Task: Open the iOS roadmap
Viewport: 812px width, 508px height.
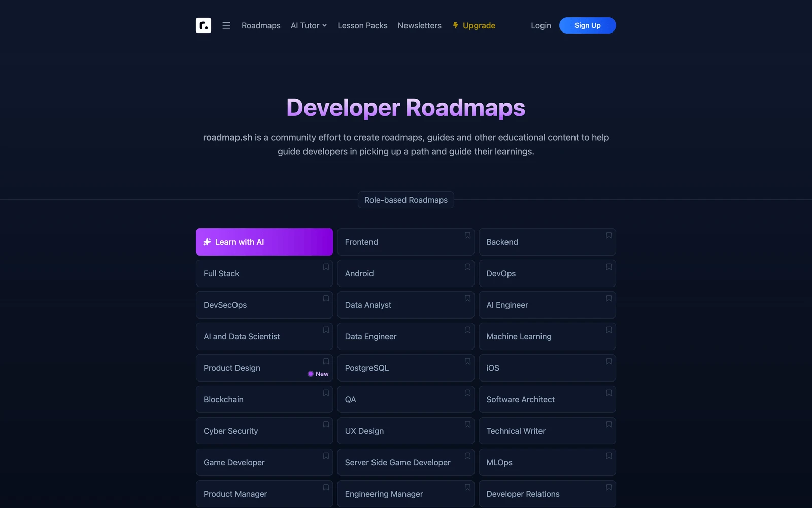Action: click(547, 368)
